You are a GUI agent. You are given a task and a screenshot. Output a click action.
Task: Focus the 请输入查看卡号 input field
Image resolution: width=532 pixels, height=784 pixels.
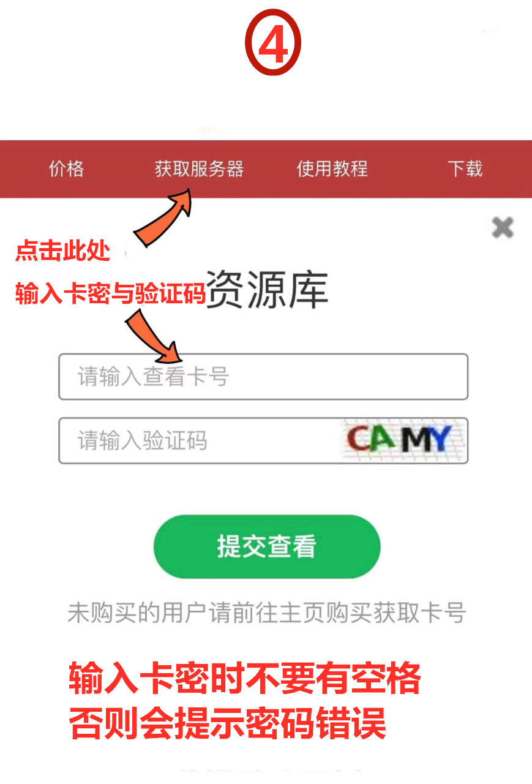[x=263, y=377]
